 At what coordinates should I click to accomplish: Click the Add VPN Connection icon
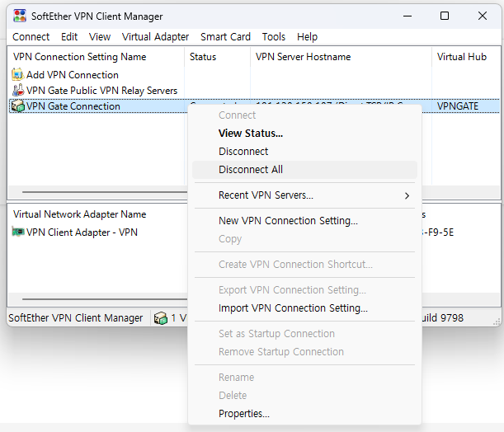[17, 74]
